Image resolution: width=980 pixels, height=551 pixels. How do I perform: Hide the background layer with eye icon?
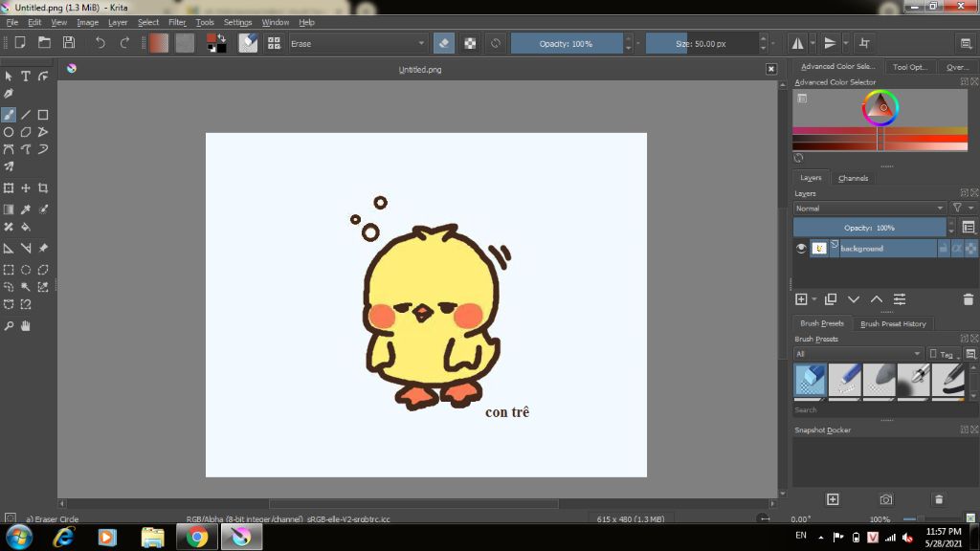801,248
